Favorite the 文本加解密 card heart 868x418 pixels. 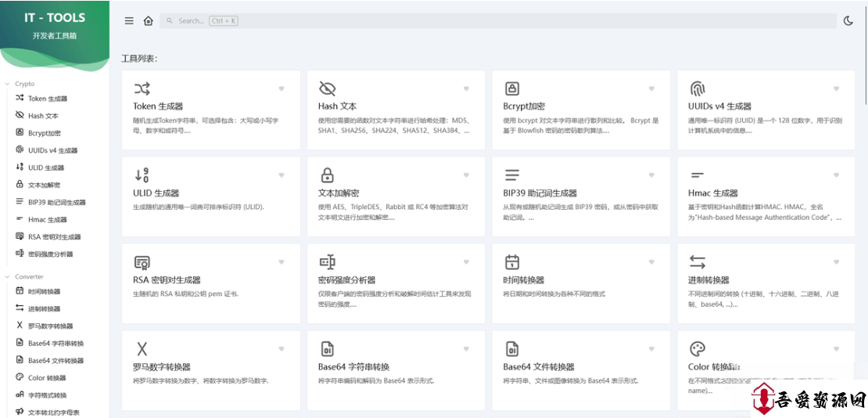click(x=466, y=175)
